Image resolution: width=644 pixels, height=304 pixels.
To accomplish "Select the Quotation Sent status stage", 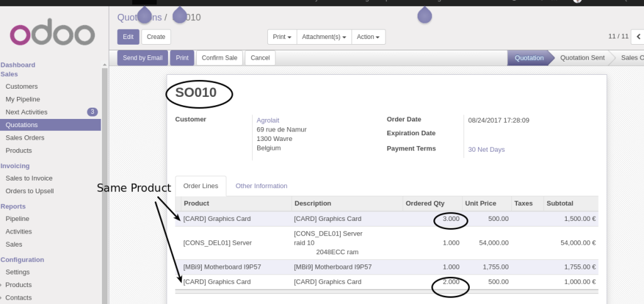I will click(x=582, y=58).
